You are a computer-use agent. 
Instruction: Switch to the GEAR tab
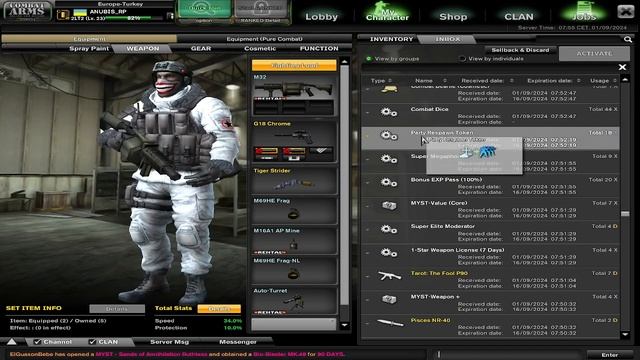tap(201, 49)
